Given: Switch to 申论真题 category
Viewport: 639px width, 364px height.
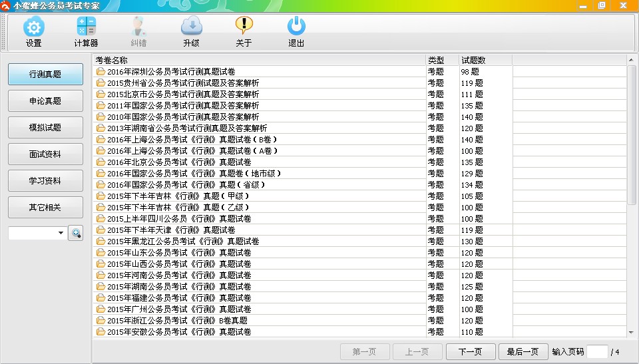Looking at the screenshot, I should [x=45, y=100].
